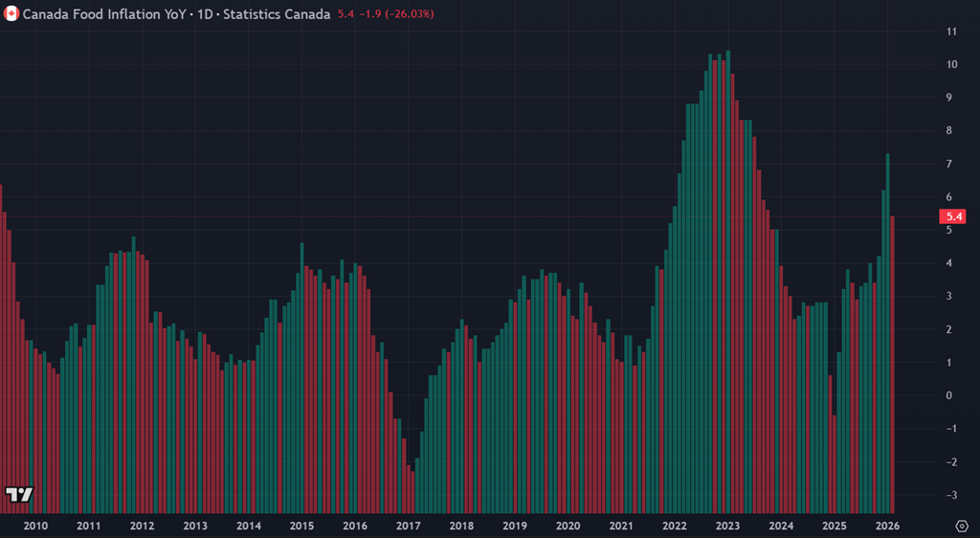The image size is (980, 538).
Task: Click the Canada flag icon
Action: pyautogui.click(x=11, y=14)
